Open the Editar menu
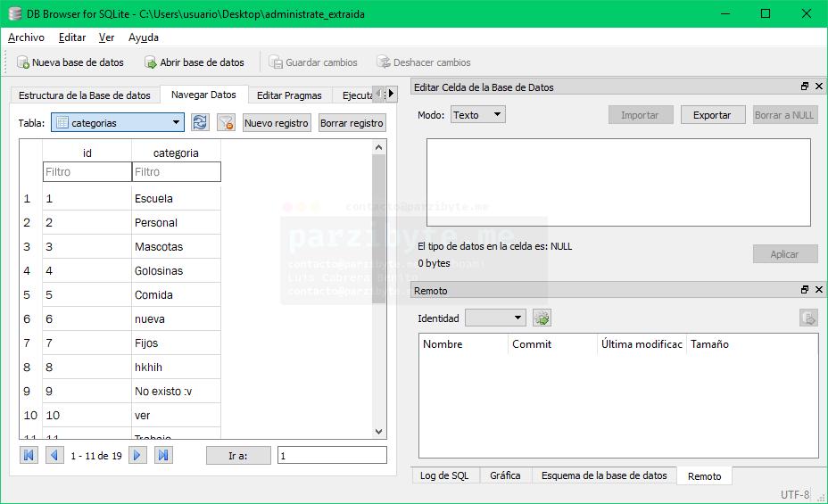This screenshot has width=828, height=504. pyautogui.click(x=71, y=37)
